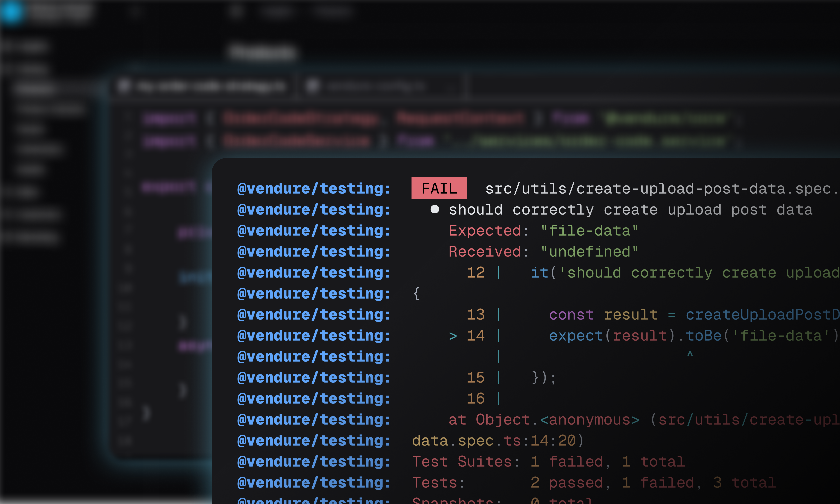Click '3 total' in Tests summary
This screenshot has width=840, height=504.
[744, 483]
